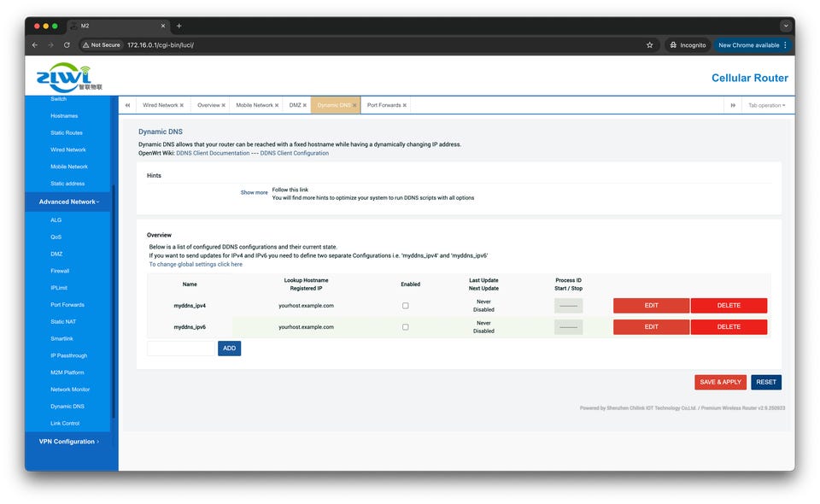The image size is (820, 504).
Task: Select the Dynamic DNS tab
Action: pyautogui.click(x=334, y=105)
